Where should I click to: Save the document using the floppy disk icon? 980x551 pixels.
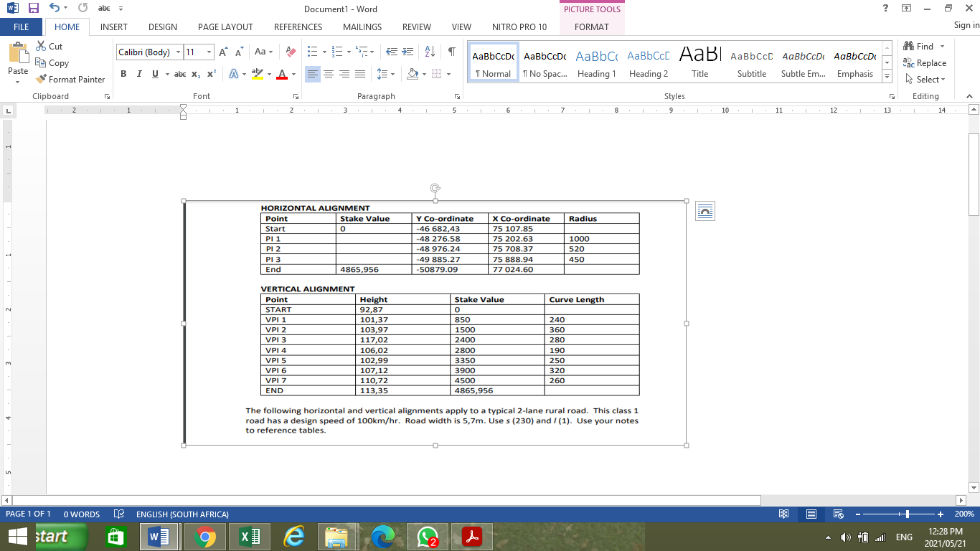click(33, 9)
